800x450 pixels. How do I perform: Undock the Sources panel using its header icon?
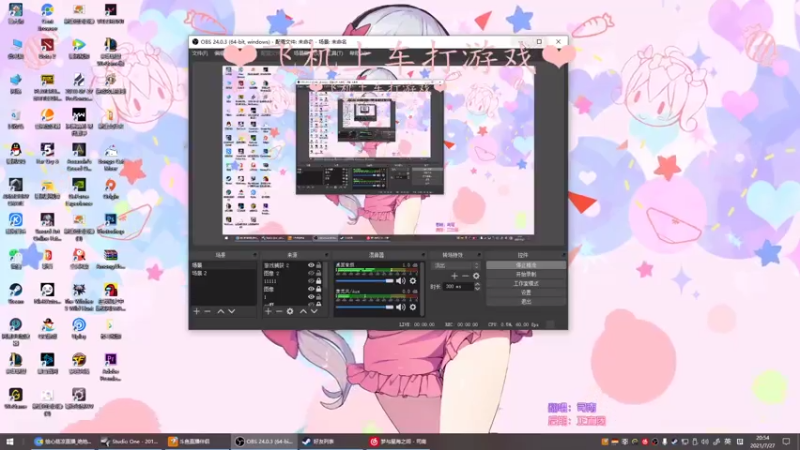[x=326, y=255]
